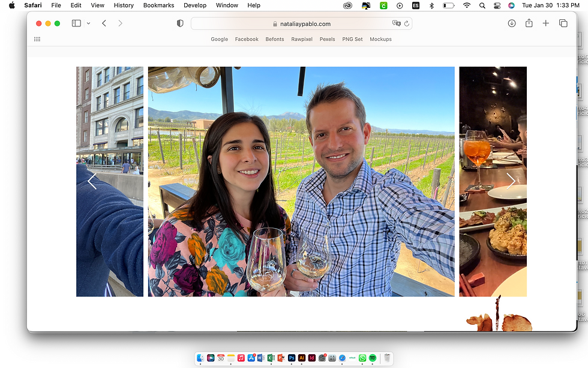
Task: Go forward with the next-page arrow
Action: 120,23
